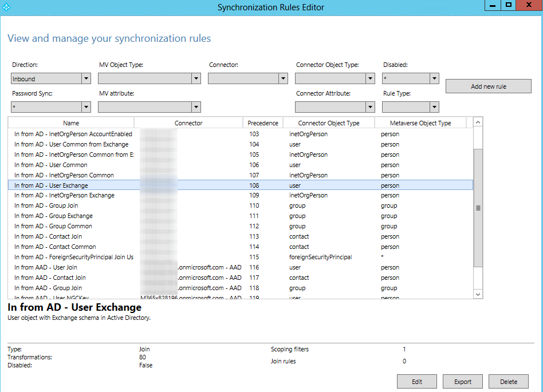Click the scrollbar down arrow
The height and width of the screenshot is (392, 543).
click(x=478, y=294)
